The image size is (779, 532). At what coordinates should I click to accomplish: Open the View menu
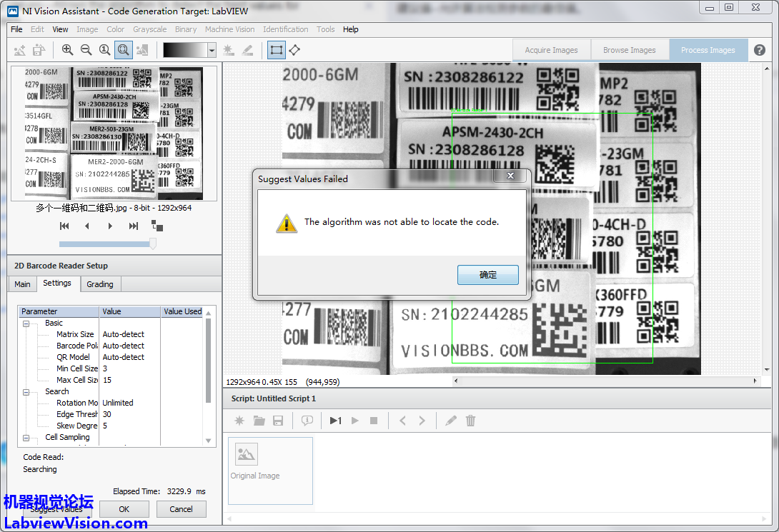tap(60, 29)
